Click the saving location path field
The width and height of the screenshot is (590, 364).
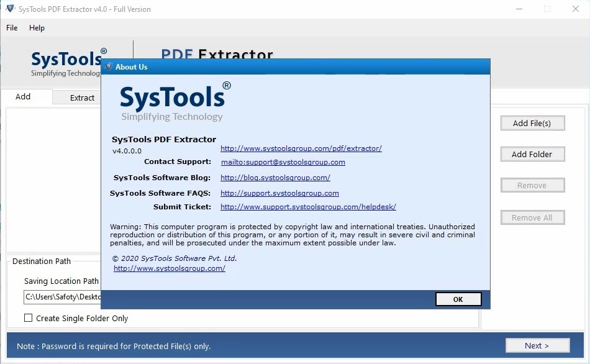(x=63, y=297)
